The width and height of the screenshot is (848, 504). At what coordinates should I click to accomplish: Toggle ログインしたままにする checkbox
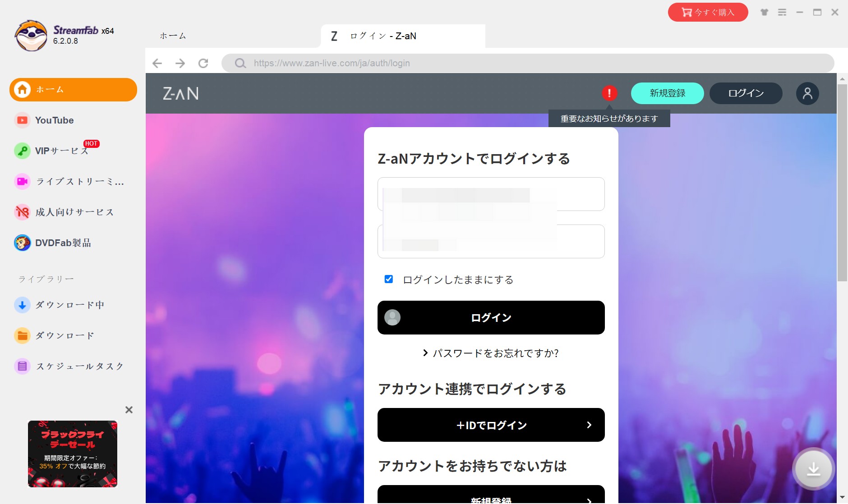[388, 279]
